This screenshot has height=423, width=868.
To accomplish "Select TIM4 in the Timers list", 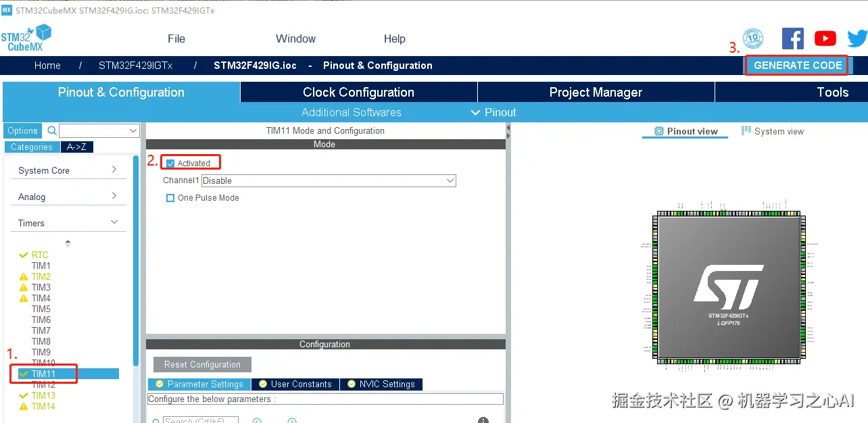I will pyautogui.click(x=41, y=298).
